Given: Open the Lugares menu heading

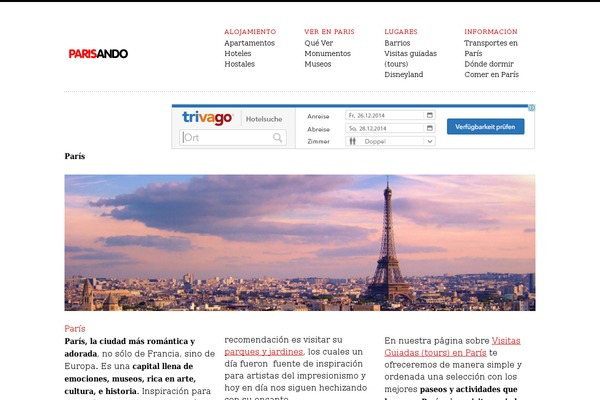Looking at the screenshot, I should coord(401,32).
